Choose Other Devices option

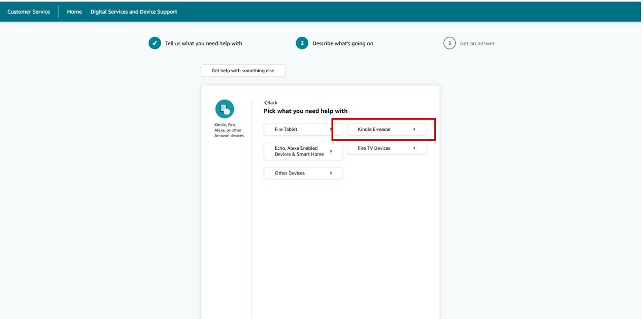pos(303,173)
